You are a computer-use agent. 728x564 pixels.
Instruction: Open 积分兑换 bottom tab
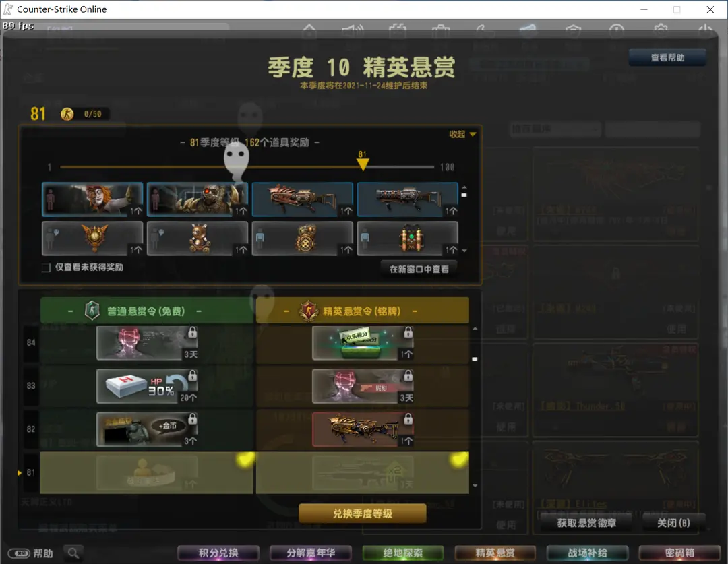click(x=218, y=553)
